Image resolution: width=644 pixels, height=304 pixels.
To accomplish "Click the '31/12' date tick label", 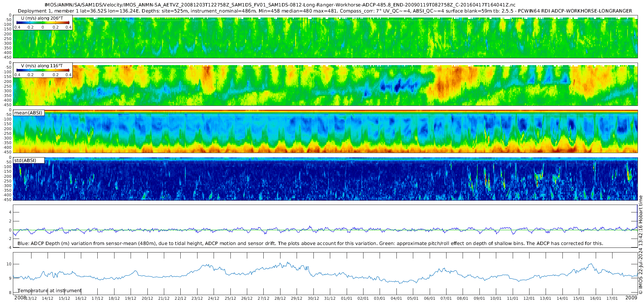I will pos(330,299).
